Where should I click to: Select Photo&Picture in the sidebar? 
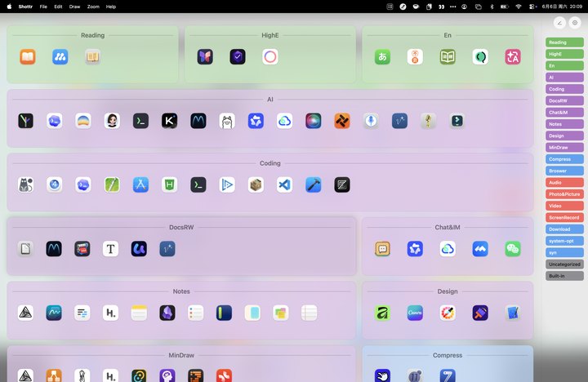(564, 194)
